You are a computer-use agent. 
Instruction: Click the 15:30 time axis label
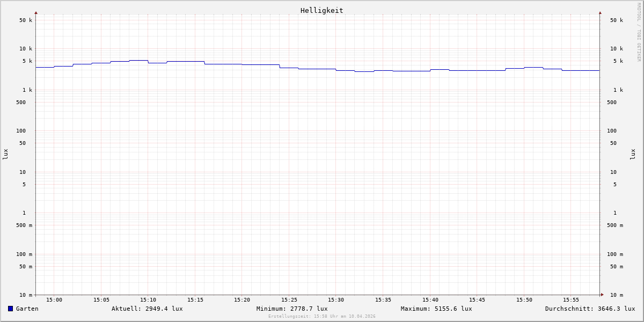pyautogui.click(x=336, y=300)
